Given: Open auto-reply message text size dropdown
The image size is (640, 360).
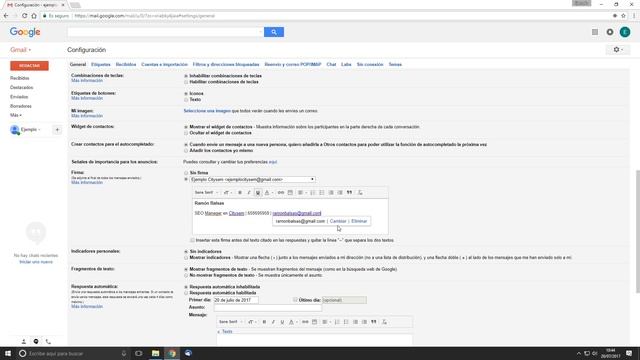Looking at the screenshot, I should pos(252,322).
